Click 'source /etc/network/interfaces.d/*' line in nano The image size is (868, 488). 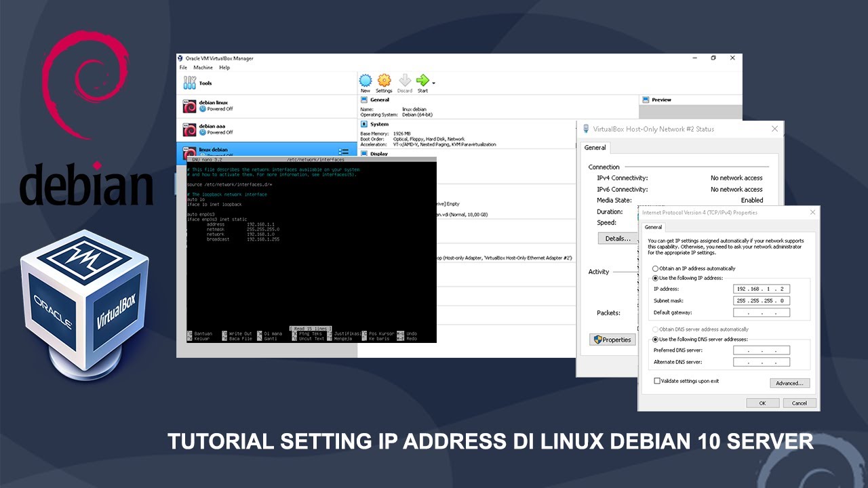229,184
